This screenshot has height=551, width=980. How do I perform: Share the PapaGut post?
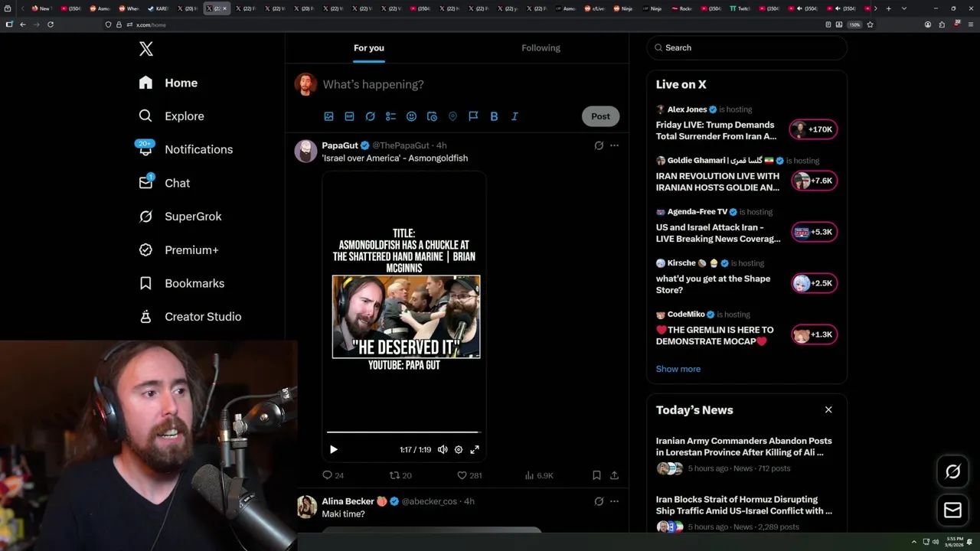coord(614,475)
